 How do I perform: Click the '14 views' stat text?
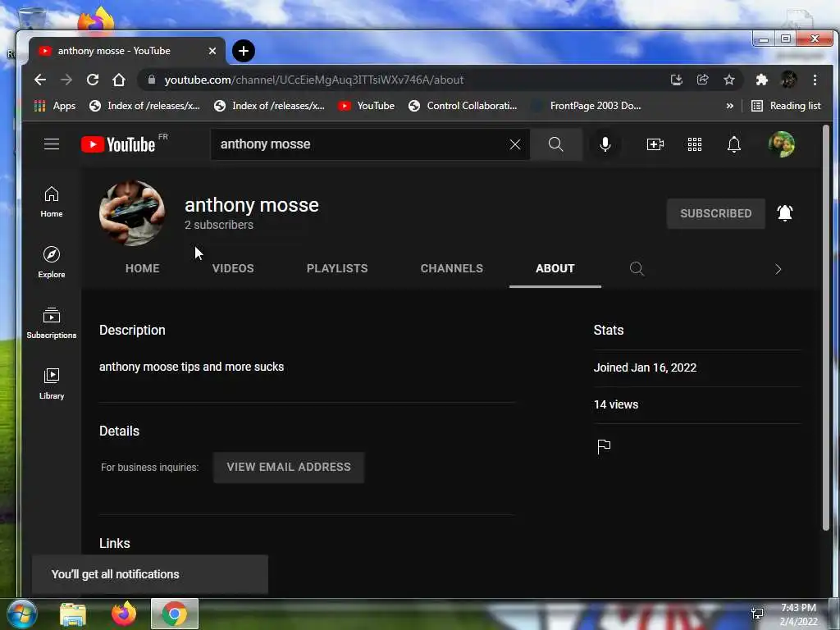616,404
